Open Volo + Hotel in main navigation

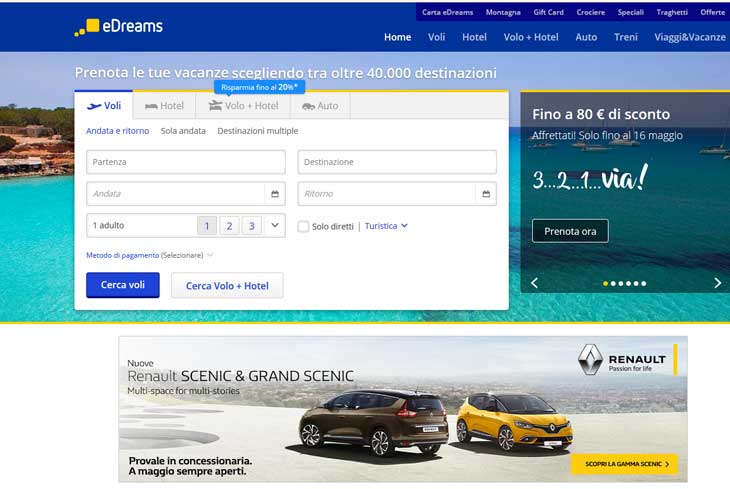[531, 37]
